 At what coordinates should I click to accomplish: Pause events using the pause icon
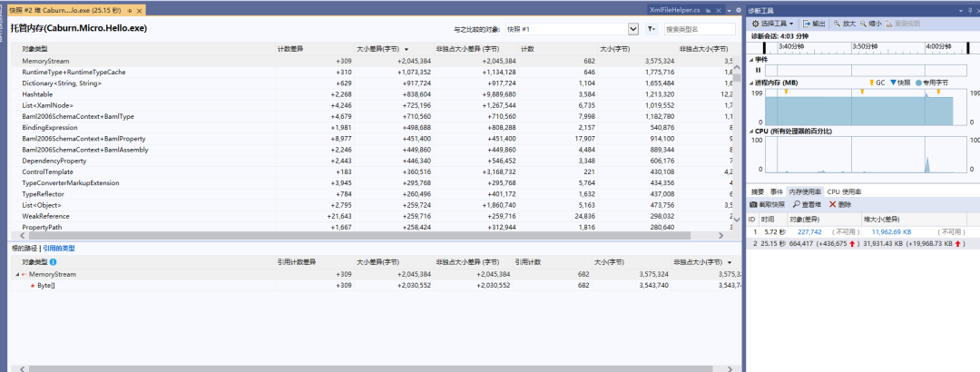pyautogui.click(x=758, y=70)
